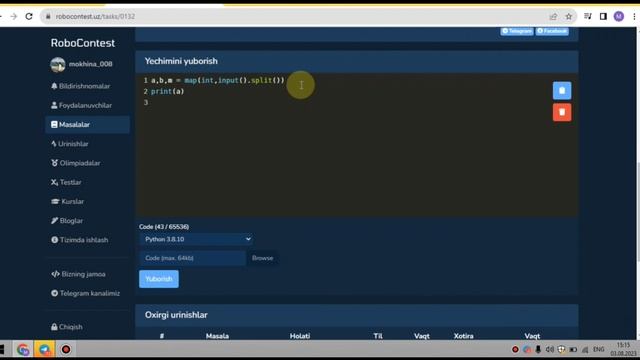Click code line 2 print(a)
This screenshot has height=360, width=640.
pos(168,91)
